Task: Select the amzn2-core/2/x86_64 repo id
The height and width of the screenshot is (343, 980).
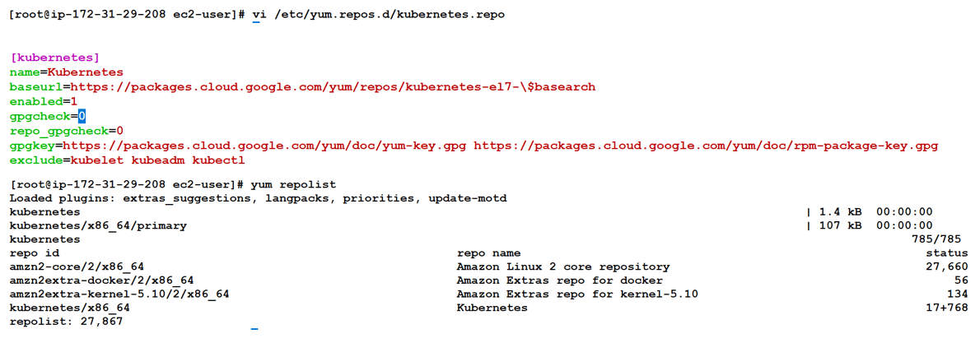Action: 77,267
